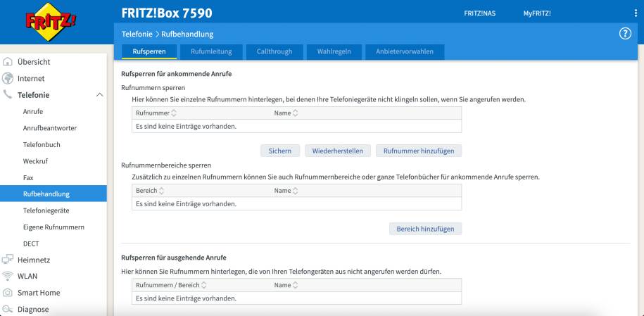Click the Heimnetz network icon

pos(8,260)
